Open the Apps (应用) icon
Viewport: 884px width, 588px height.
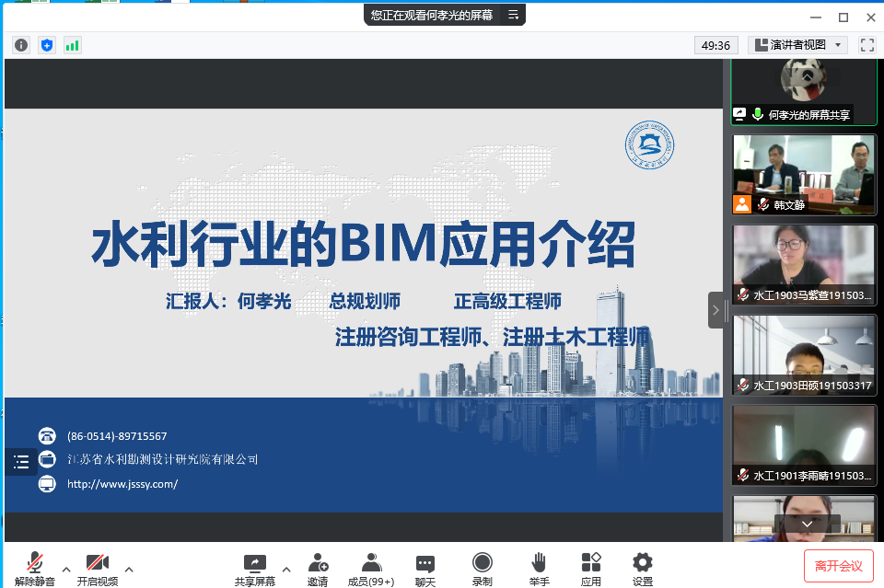click(x=591, y=569)
